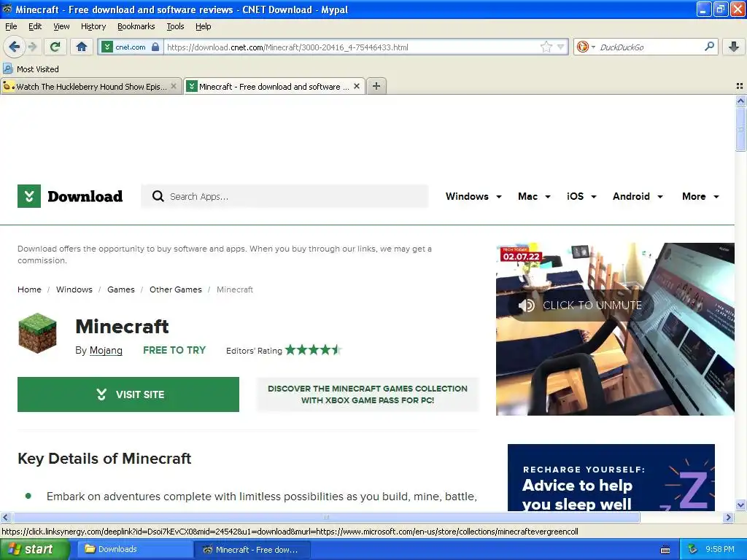Screen dimensions: 747x560
Task: Go to Home breadcrumb link
Action: [29, 289]
